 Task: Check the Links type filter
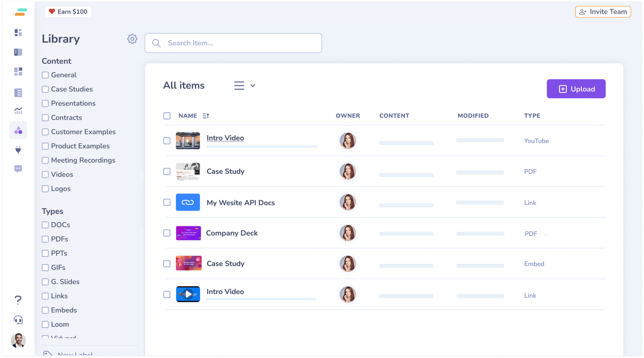coord(45,296)
